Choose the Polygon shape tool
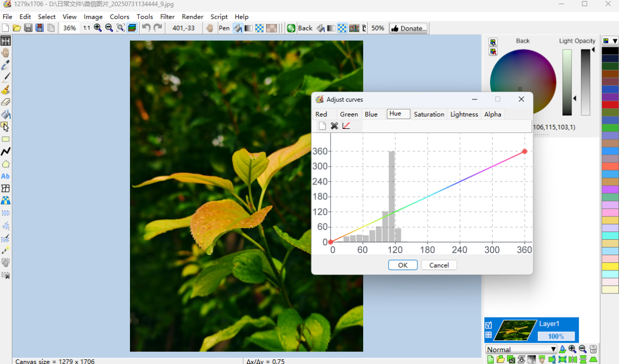Image resolution: width=619 pixels, height=364 pixels. click(x=6, y=164)
